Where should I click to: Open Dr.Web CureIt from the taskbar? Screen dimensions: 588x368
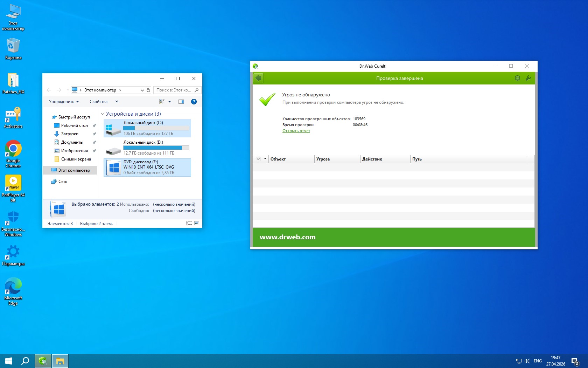[43, 361]
